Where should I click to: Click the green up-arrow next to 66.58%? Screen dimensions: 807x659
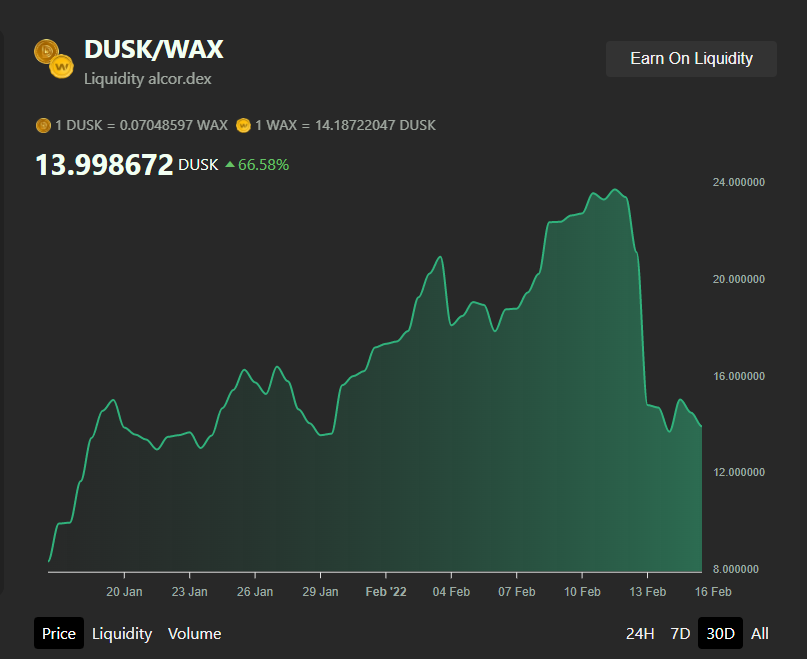(x=230, y=165)
